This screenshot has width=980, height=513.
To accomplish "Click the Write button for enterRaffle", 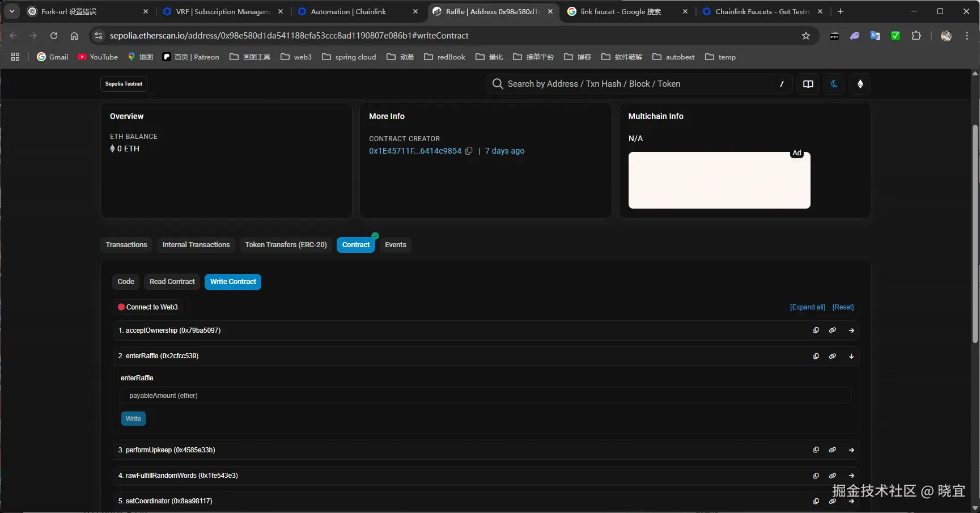I will point(134,419).
